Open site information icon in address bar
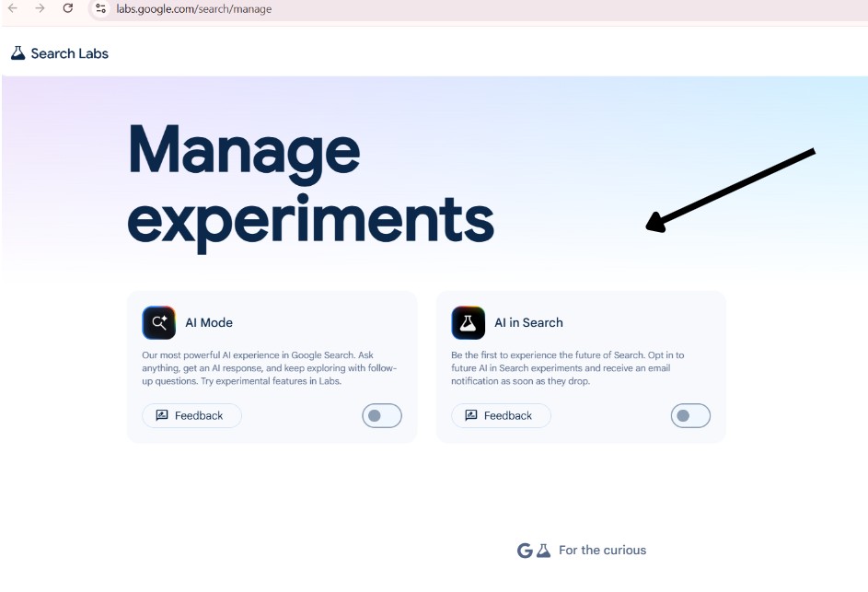 pos(100,8)
